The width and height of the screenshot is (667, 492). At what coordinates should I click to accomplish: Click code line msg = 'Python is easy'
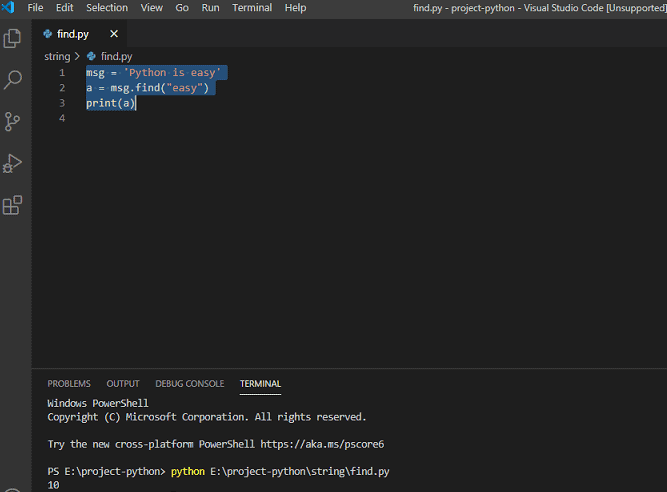(154, 73)
